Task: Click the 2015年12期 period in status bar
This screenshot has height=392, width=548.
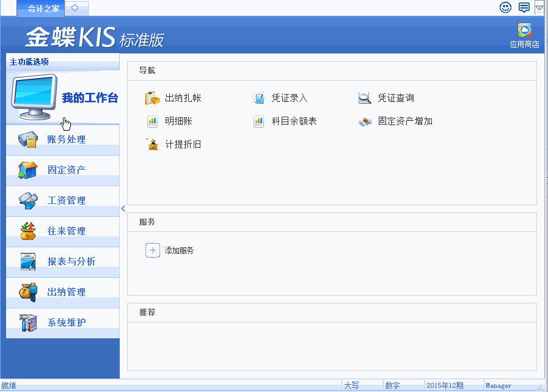Action: (x=445, y=385)
